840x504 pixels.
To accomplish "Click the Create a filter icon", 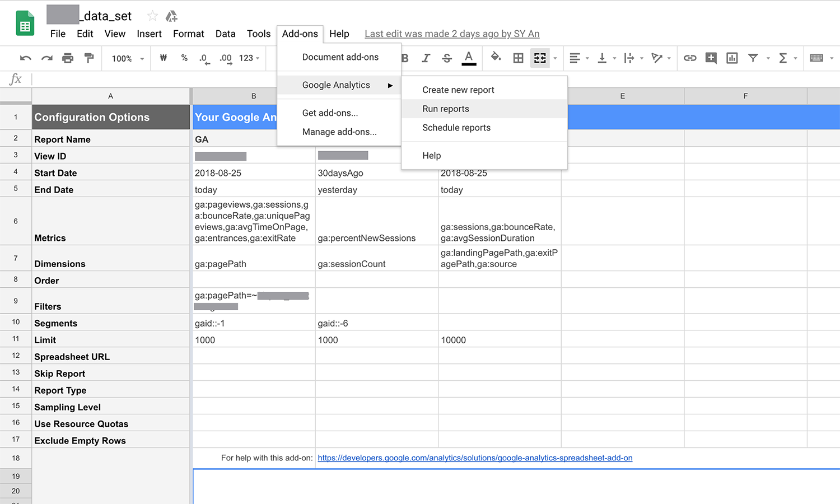I will tap(753, 58).
